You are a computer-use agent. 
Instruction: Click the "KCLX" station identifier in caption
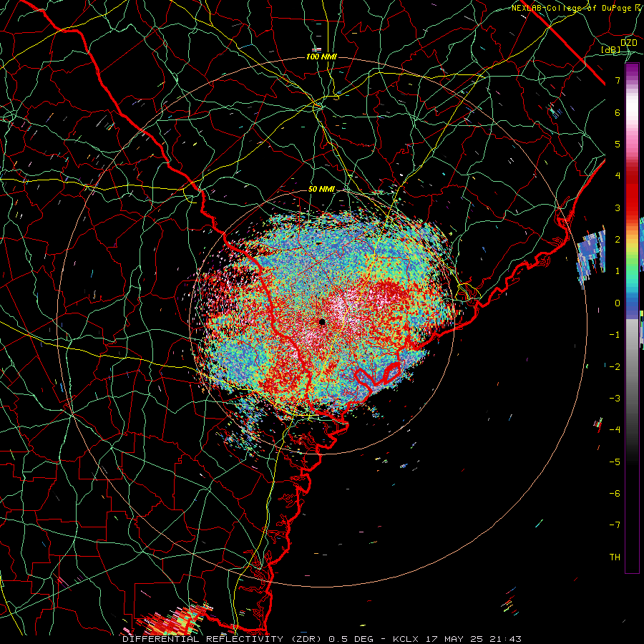tap(406, 639)
